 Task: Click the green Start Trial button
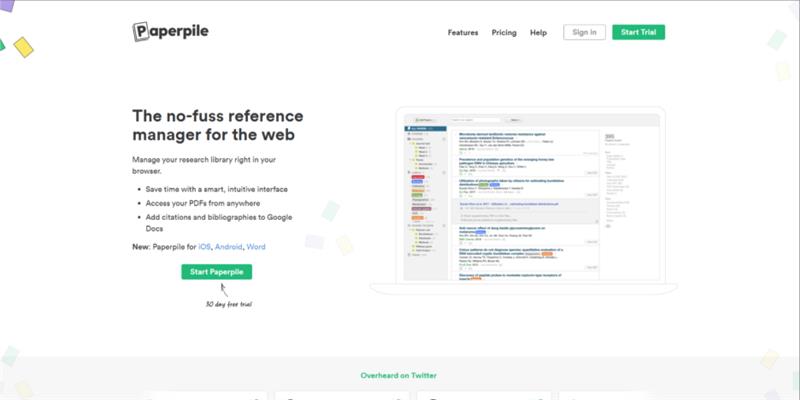[638, 32]
